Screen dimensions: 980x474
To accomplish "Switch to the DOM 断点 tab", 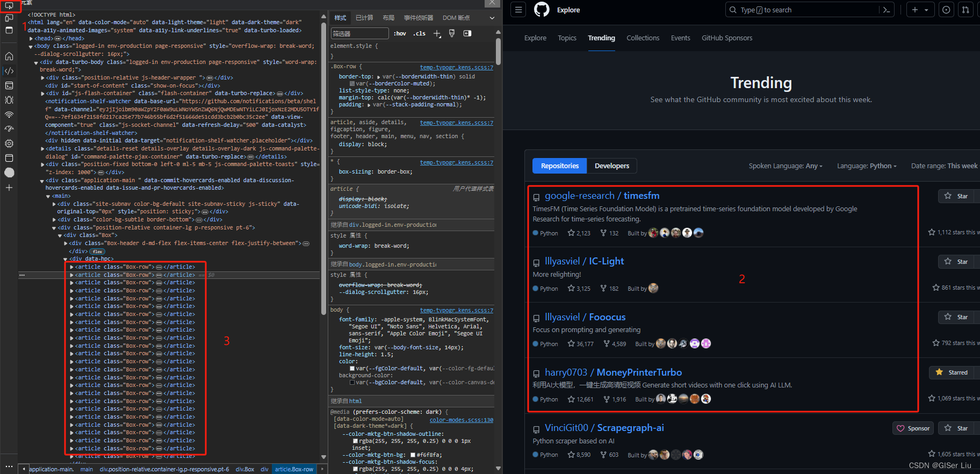I will point(456,18).
